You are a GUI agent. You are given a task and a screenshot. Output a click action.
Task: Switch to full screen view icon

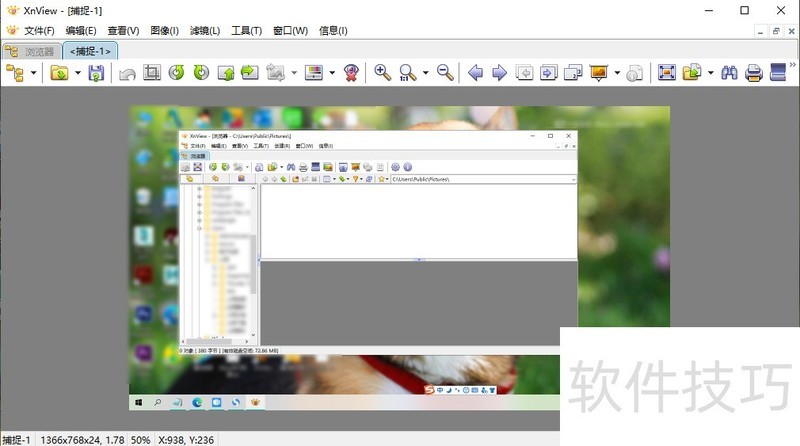point(667,72)
